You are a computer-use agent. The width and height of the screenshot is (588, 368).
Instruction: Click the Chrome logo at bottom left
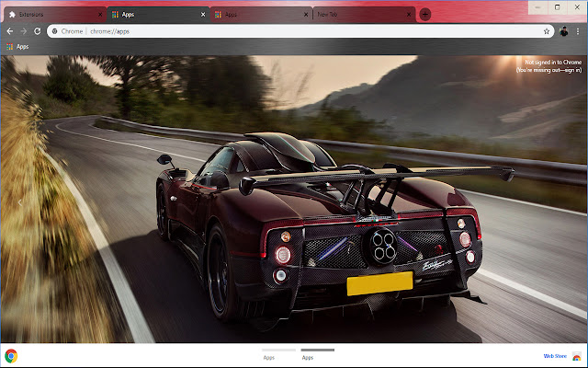coord(11,356)
